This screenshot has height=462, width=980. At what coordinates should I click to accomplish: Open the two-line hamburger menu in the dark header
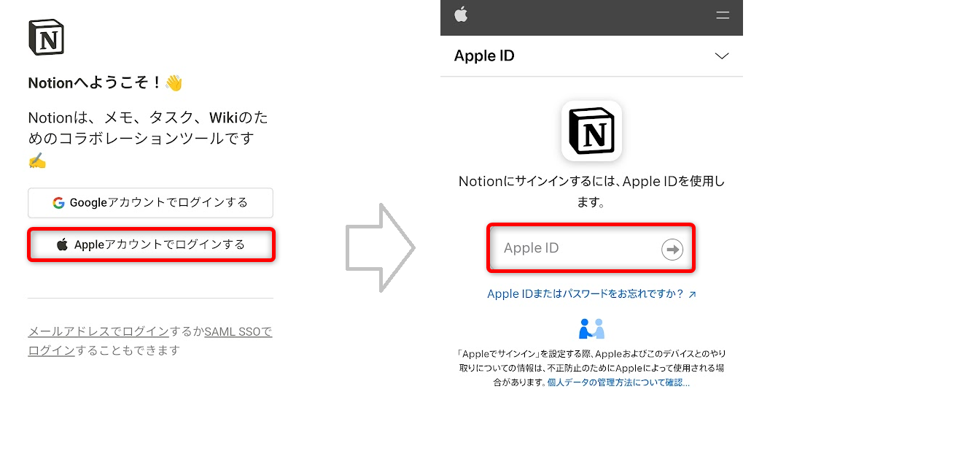[723, 15]
